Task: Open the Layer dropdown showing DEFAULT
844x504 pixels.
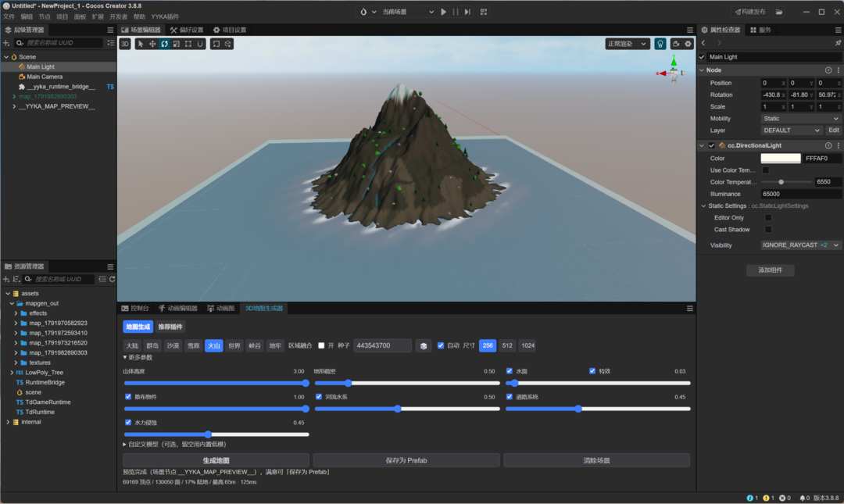Action: point(791,130)
